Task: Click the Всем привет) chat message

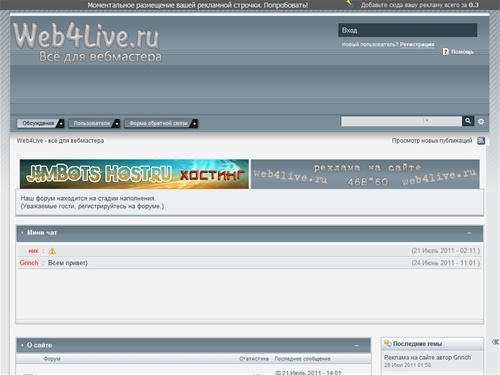Action: [68, 263]
